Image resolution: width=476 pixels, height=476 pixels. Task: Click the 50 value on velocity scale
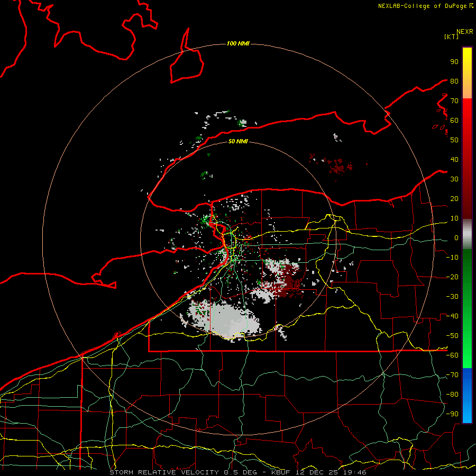click(454, 140)
